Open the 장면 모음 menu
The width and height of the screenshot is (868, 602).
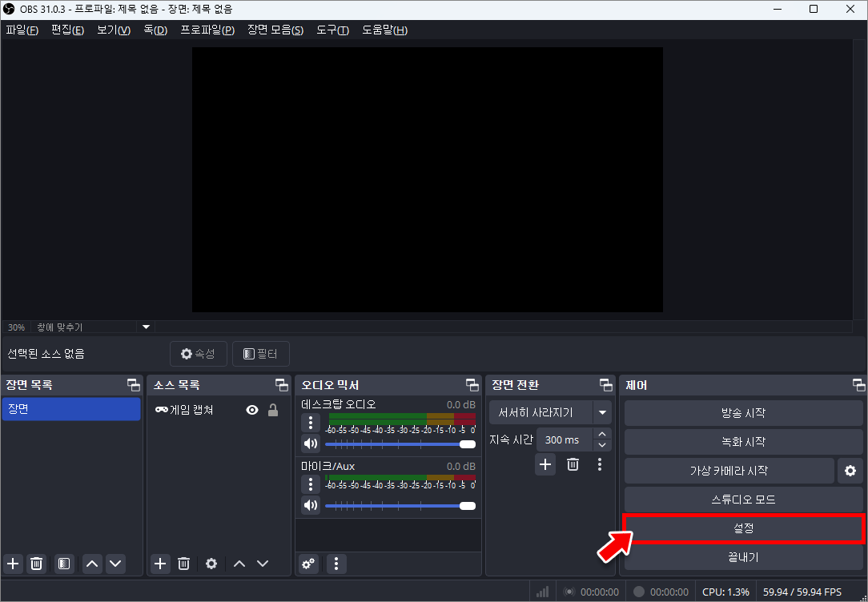point(275,30)
